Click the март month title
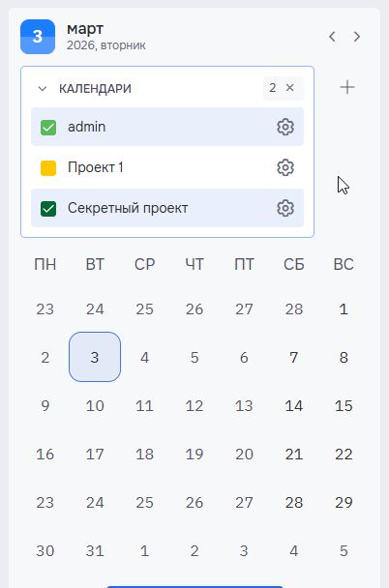The width and height of the screenshot is (389, 588). (x=85, y=29)
